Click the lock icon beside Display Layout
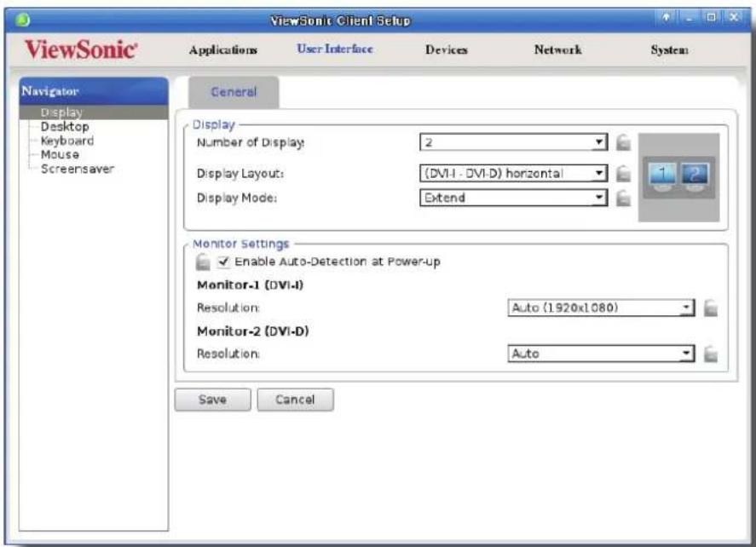The height and width of the screenshot is (547, 756). point(623,174)
